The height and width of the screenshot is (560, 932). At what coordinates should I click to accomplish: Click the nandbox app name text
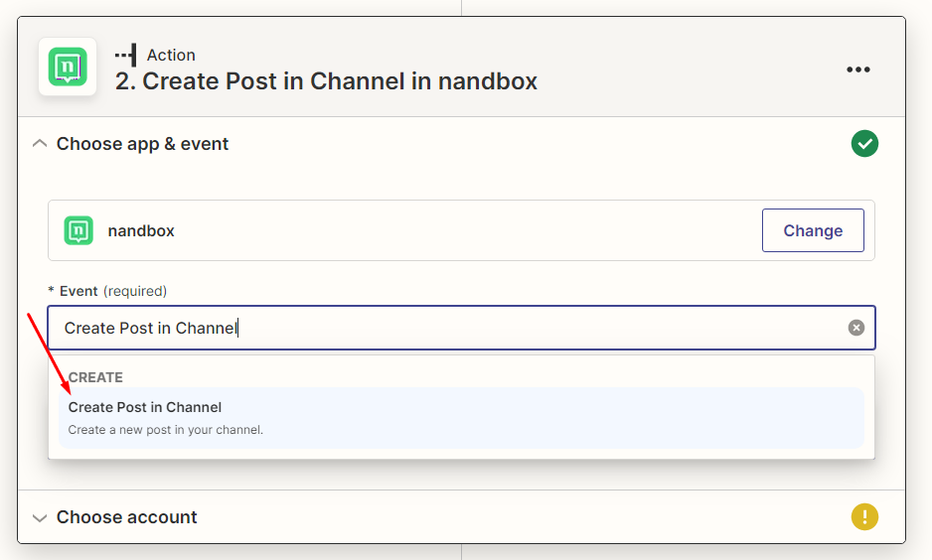pos(141,230)
